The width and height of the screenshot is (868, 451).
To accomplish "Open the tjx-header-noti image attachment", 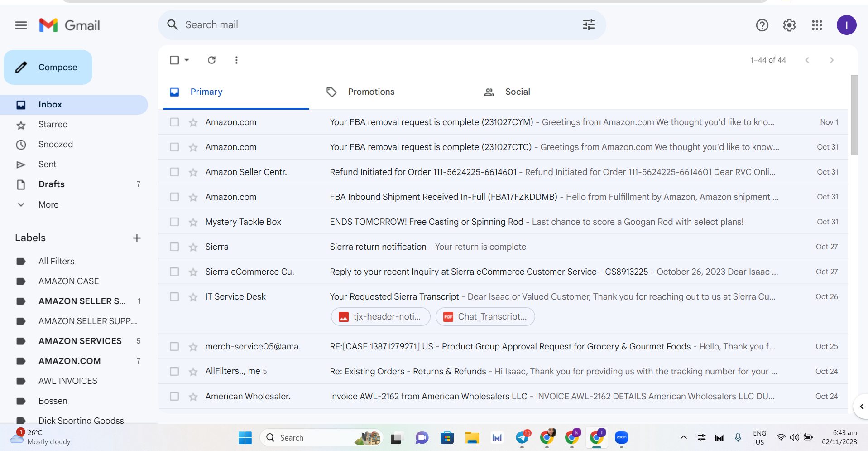I will click(380, 316).
